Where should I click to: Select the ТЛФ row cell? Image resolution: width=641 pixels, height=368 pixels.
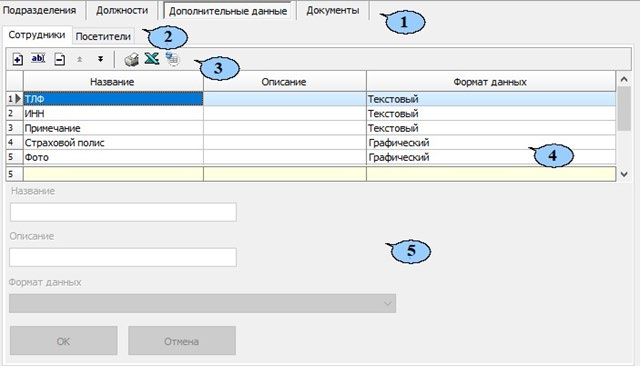tap(113, 99)
